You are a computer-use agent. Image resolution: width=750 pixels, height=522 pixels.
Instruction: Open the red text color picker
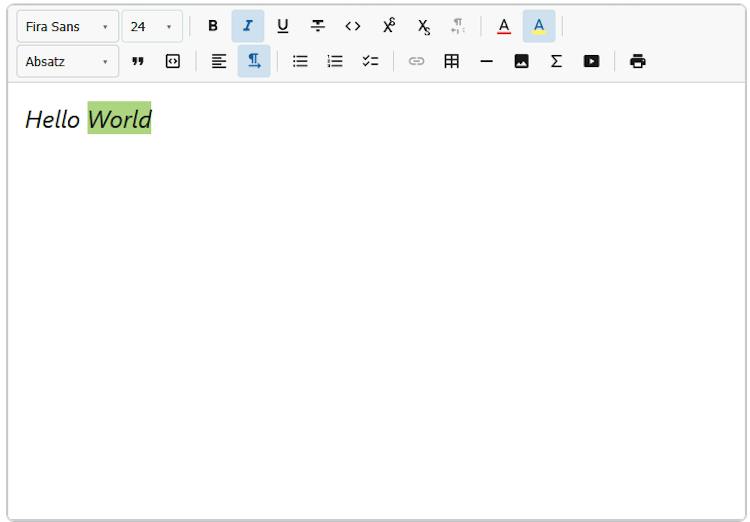pos(504,26)
